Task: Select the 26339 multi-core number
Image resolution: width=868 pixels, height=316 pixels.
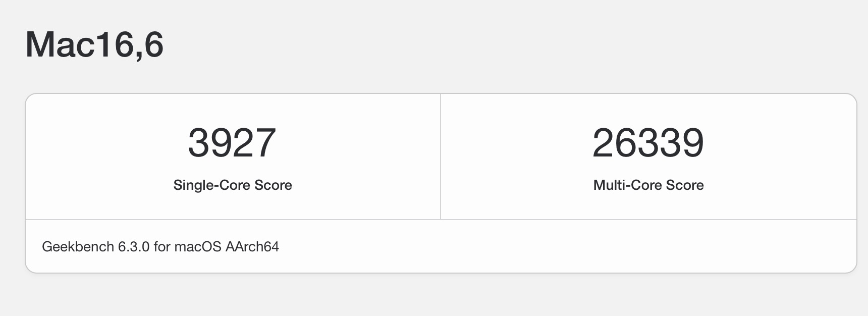Action: (x=648, y=143)
